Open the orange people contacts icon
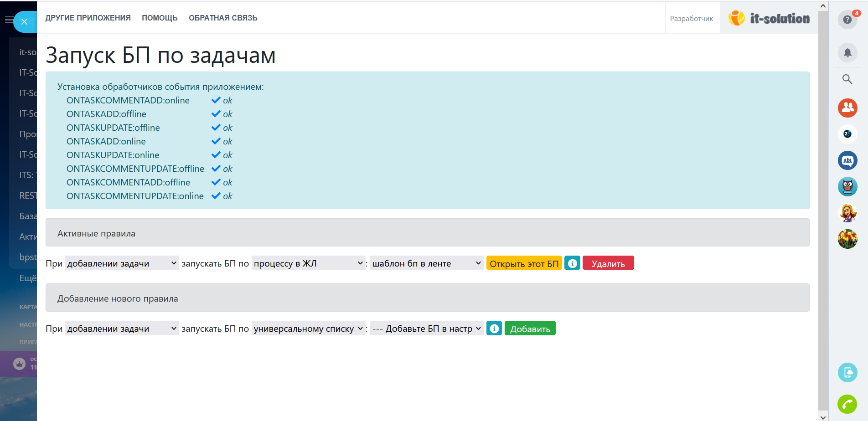868x421 pixels. click(847, 108)
